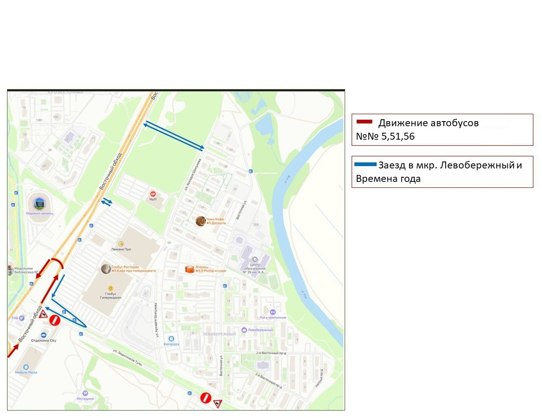
Task: Click the no-entry sign near Восточный обход
Action: point(55,321)
